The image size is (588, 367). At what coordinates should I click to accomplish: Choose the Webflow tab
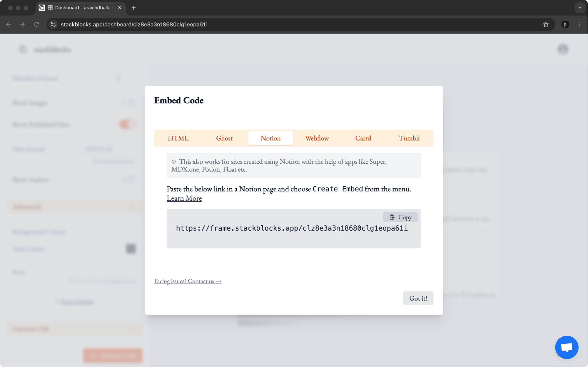[317, 138]
